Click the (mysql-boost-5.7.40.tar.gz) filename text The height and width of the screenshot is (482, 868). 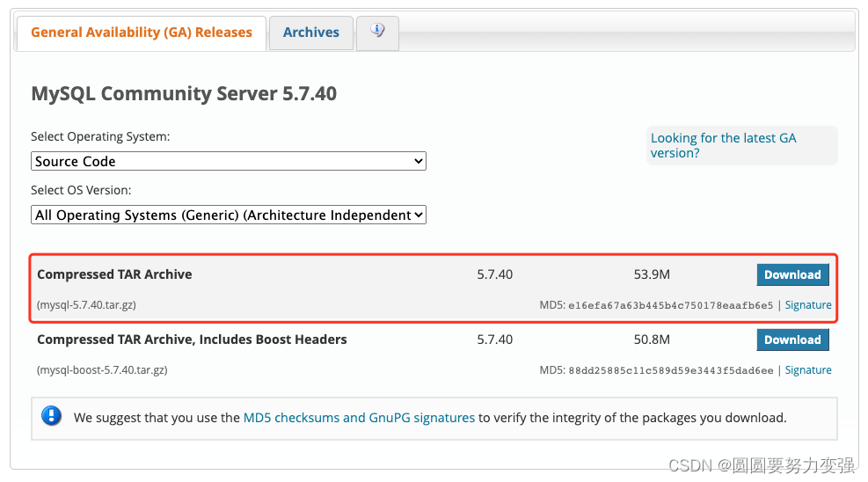click(102, 370)
